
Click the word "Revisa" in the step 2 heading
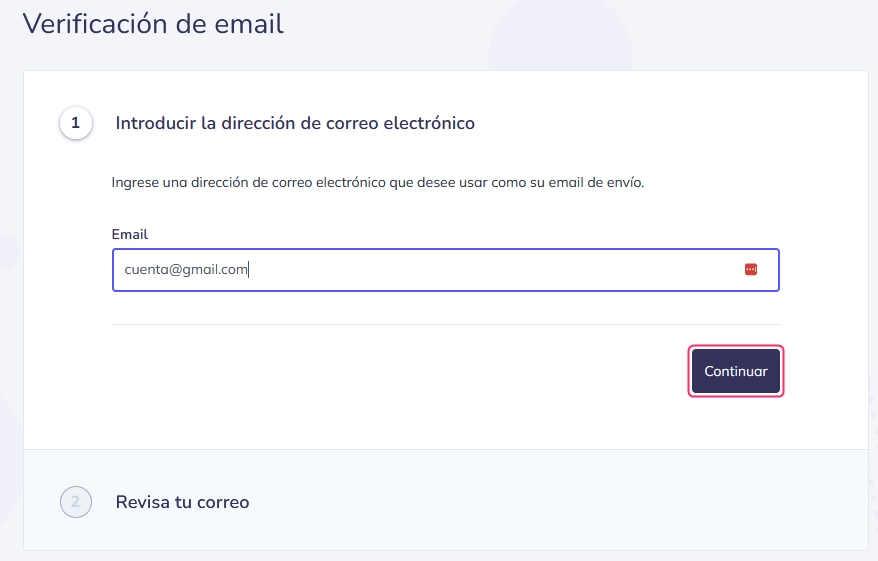143,502
